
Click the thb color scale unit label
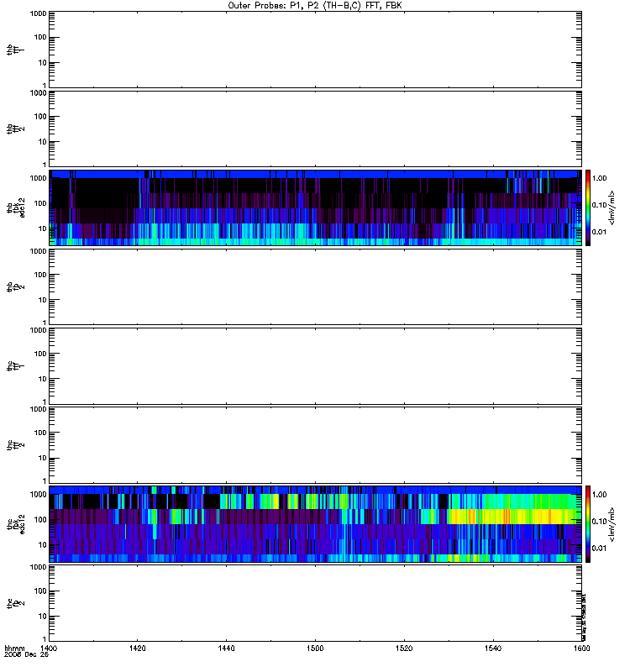[x=612, y=207]
